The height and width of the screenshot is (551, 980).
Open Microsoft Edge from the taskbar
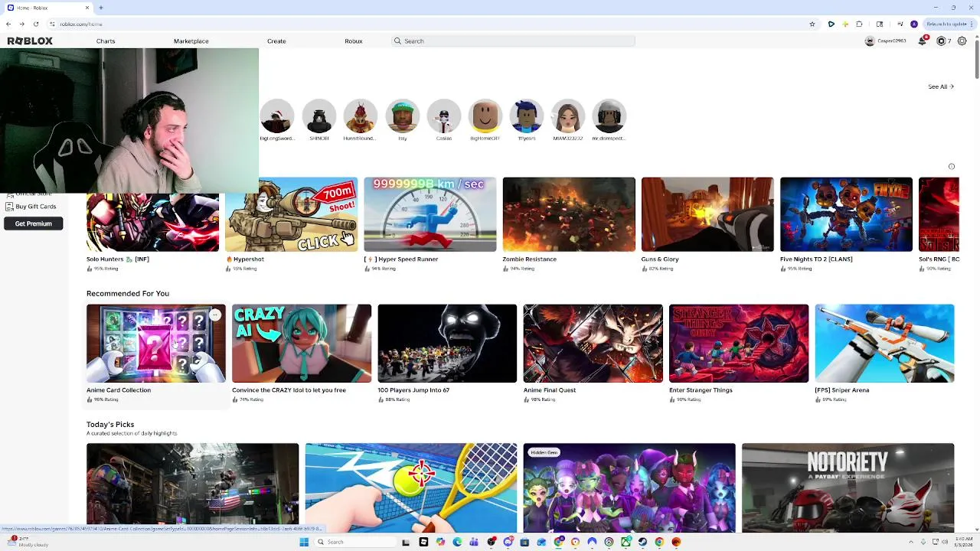pos(457,542)
